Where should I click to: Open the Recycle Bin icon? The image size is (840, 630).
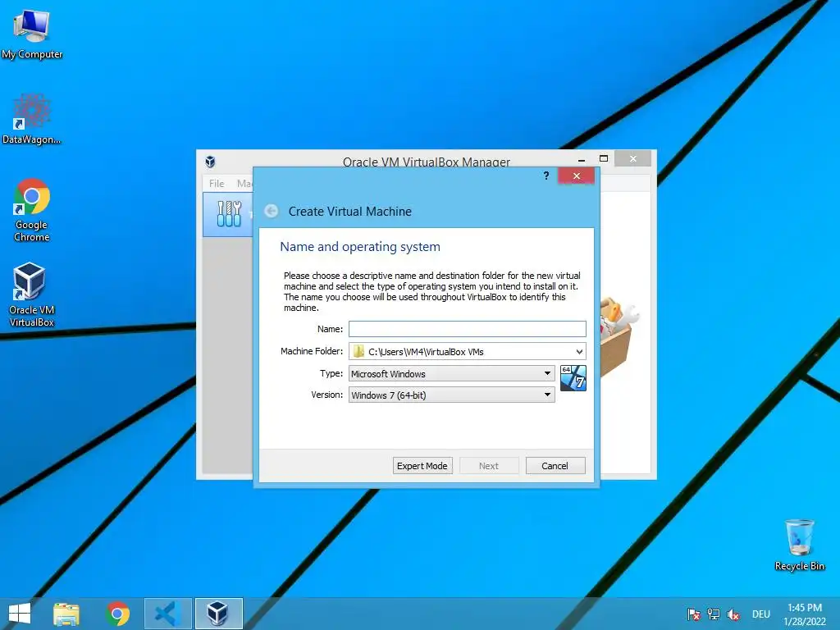coord(799,545)
